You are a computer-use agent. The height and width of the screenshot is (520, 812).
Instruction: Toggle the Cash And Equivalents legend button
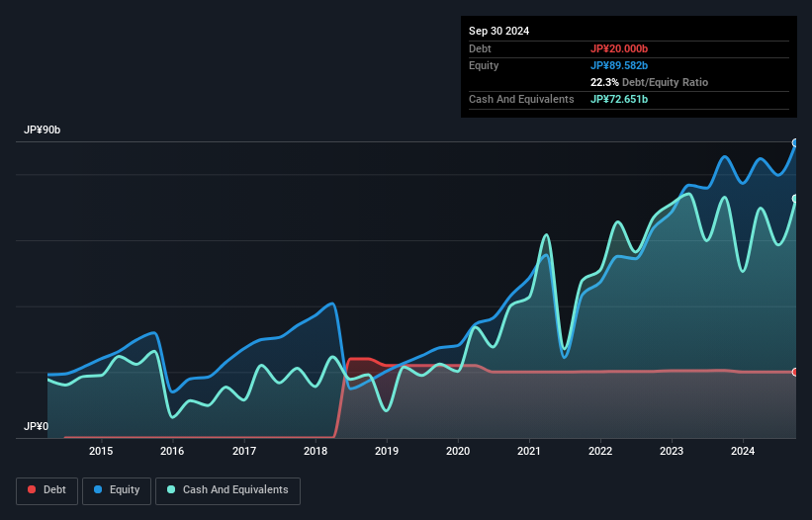(227, 490)
